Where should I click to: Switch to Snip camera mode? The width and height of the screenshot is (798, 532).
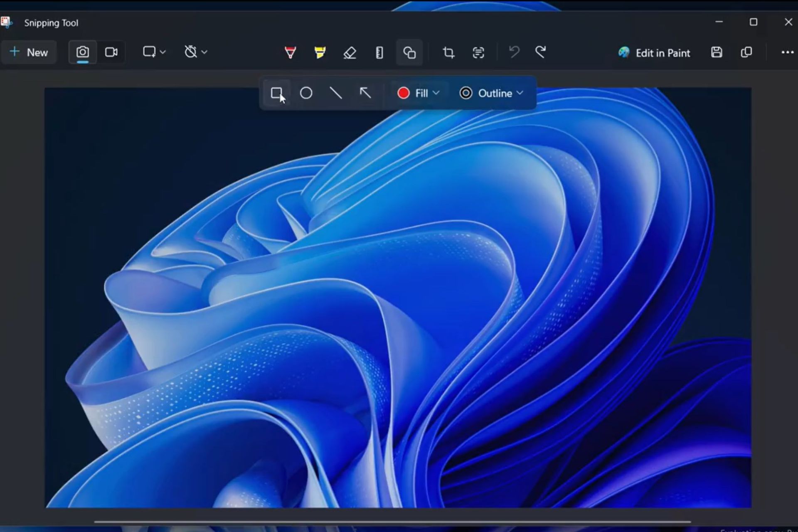pos(83,52)
